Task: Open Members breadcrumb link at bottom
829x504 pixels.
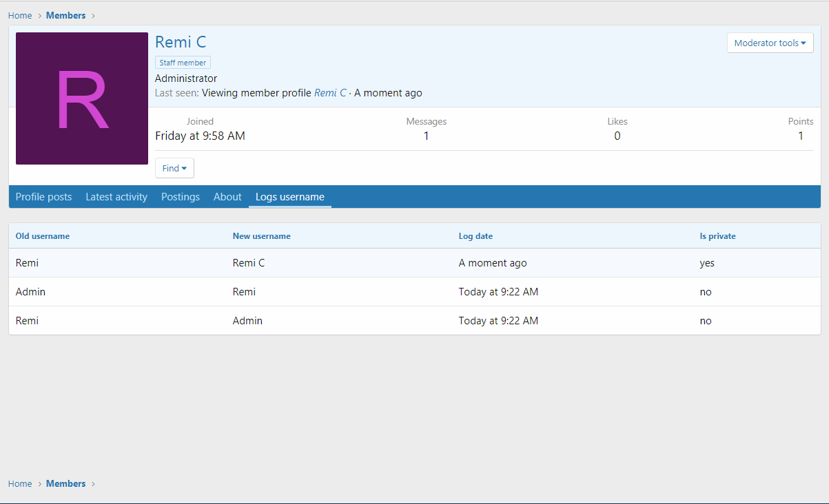Action: tap(66, 483)
